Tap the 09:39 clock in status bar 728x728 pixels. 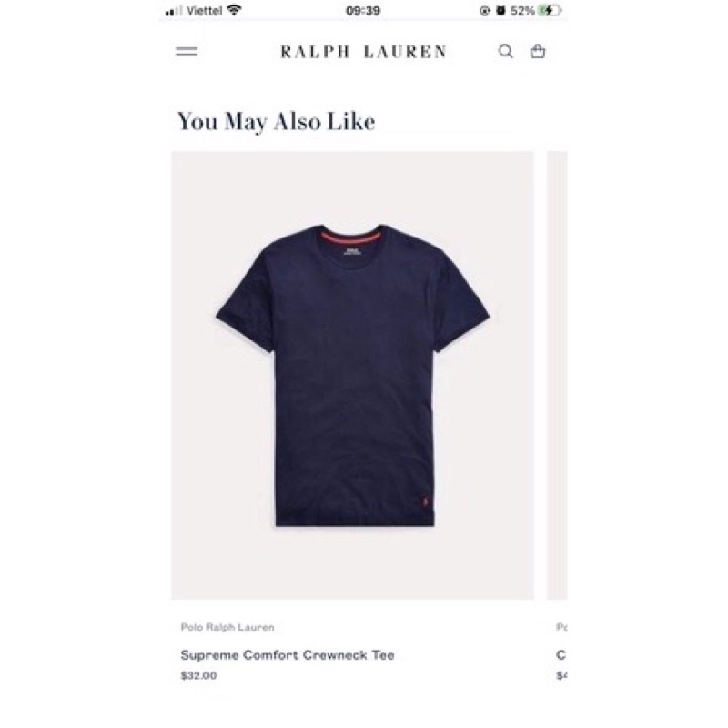(363, 11)
